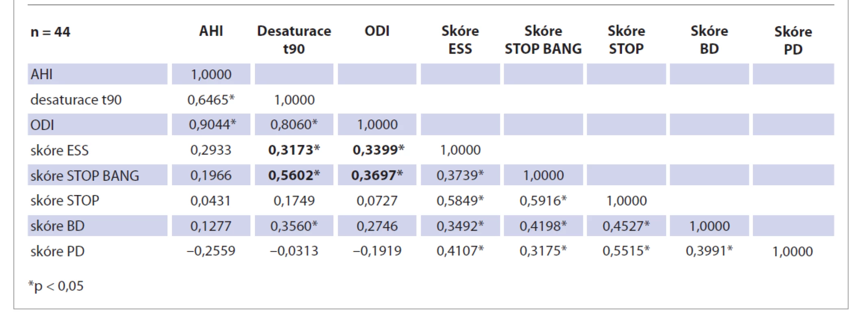Select the 'Skóre PD' column header
This screenshot has height=325, width=868.
[793, 40]
